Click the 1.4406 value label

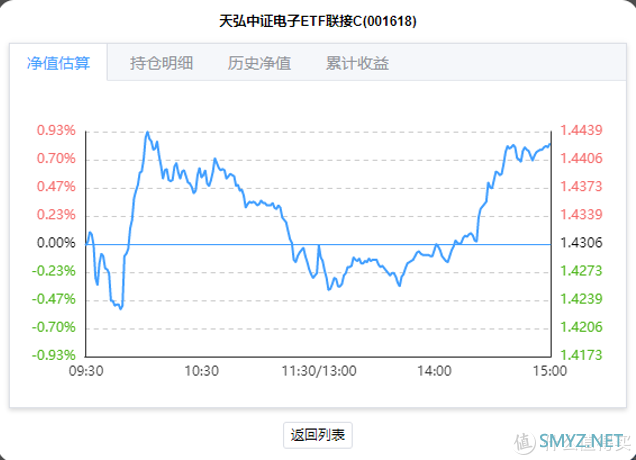581,158
